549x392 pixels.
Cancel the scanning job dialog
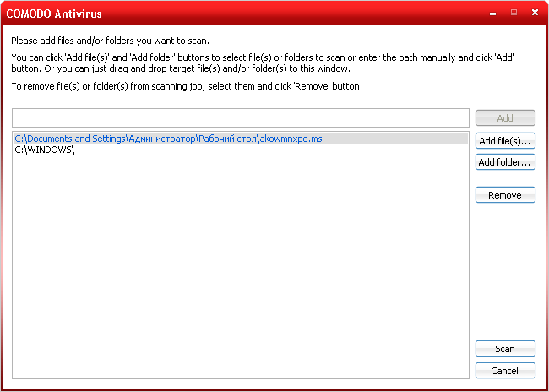tap(505, 371)
